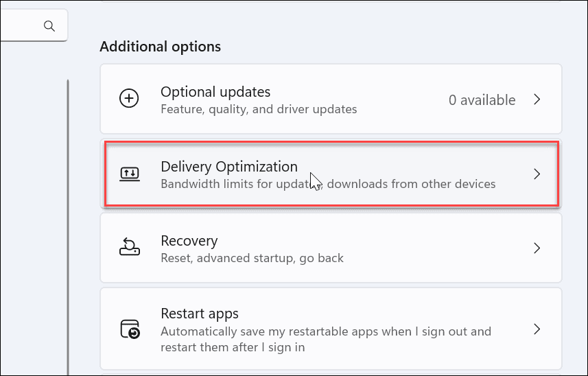Expand Delivery Optimization with its chevron arrow
The image size is (588, 376).
[537, 174]
